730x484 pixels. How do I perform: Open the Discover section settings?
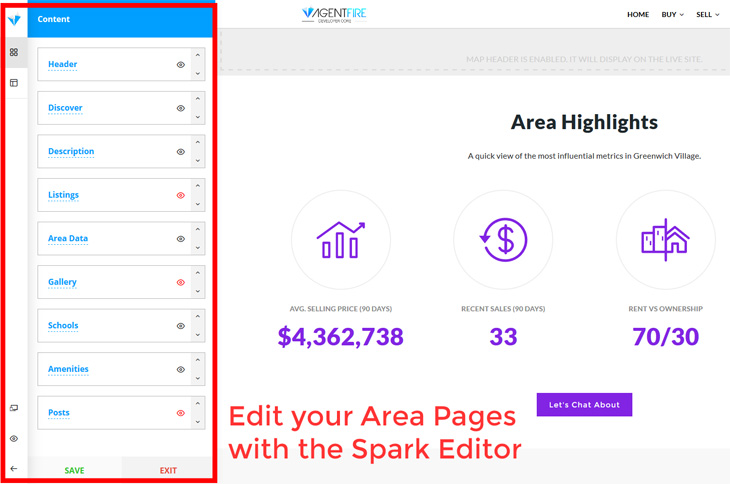click(x=65, y=108)
